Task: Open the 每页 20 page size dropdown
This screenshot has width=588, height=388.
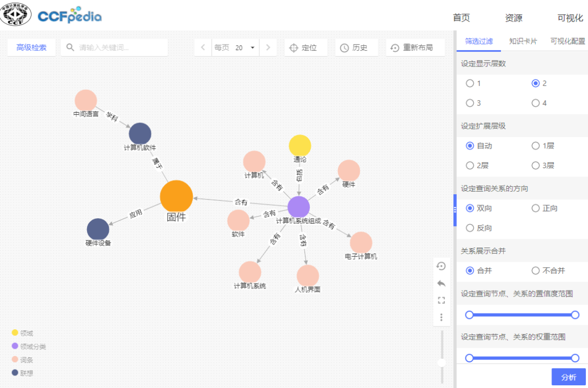Action: 236,47
